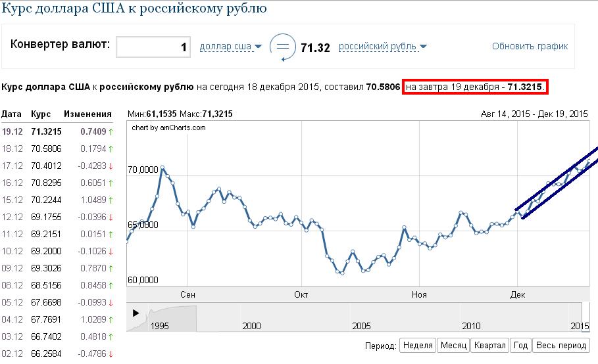Click the rate 68.5156 in 08.12 row

pyautogui.click(x=46, y=286)
